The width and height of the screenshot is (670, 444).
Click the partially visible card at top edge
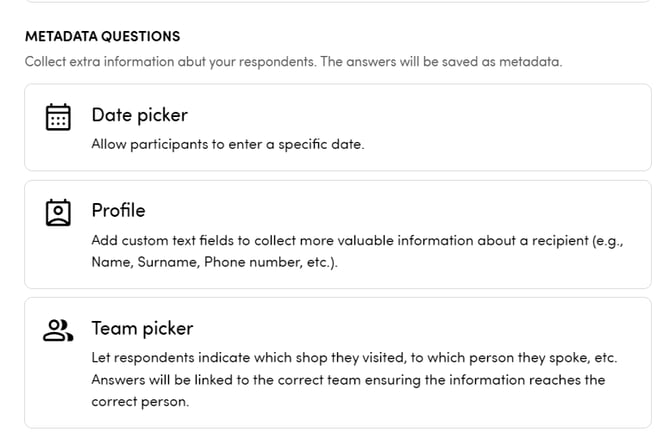[337, 1]
